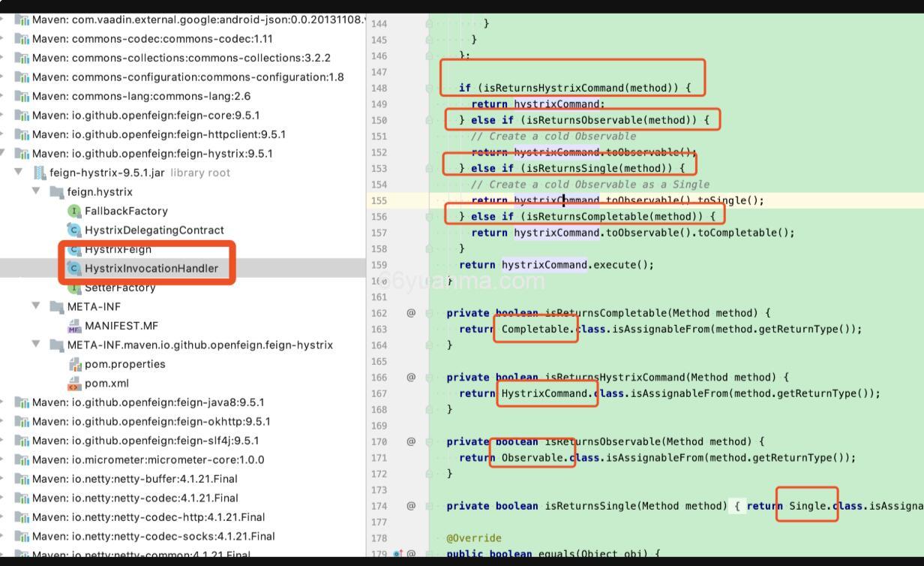Click the @ gutter marker on line 170
The image size is (924, 566).
pos(411,441)
